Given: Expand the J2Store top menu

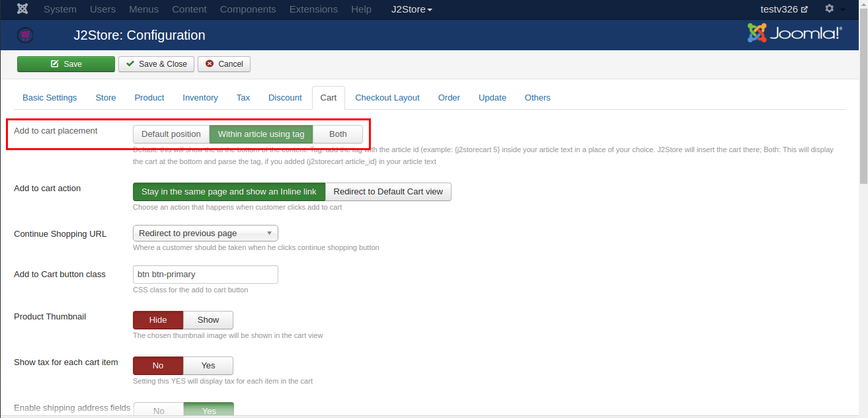Looking at the screenshot, I should pyautogui.click(x=411, y=9).
